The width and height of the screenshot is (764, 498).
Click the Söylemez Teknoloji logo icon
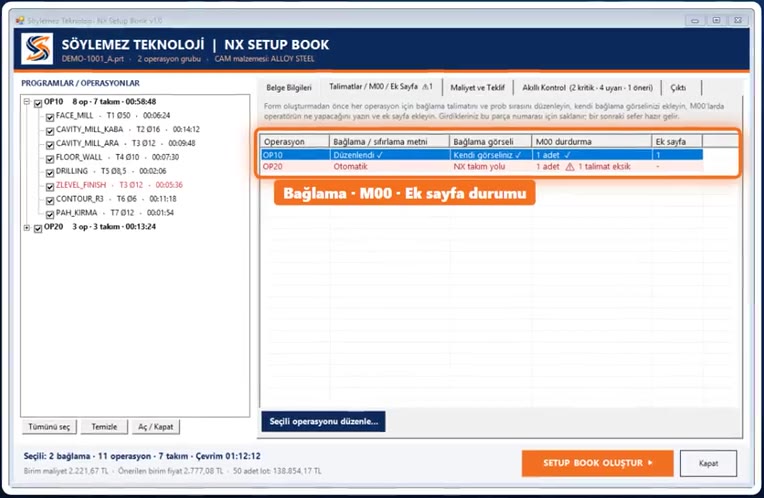pyautogui.click(x=37, y=49)
